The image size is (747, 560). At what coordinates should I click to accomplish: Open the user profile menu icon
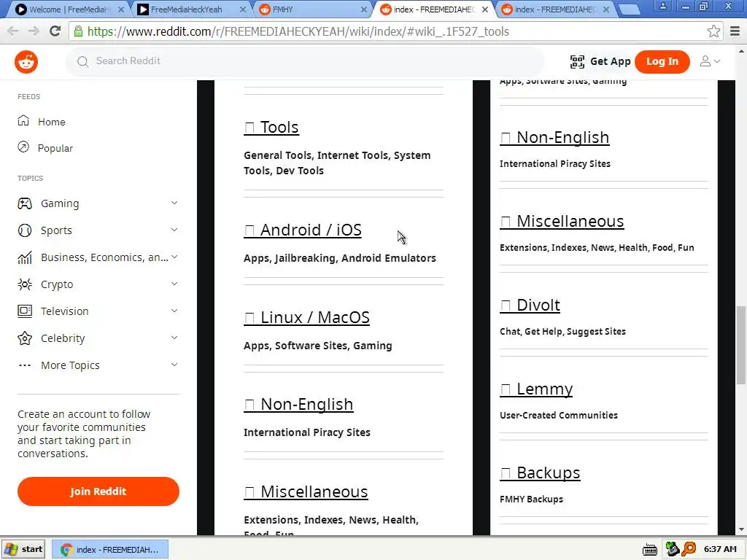(x=710, y=61)
